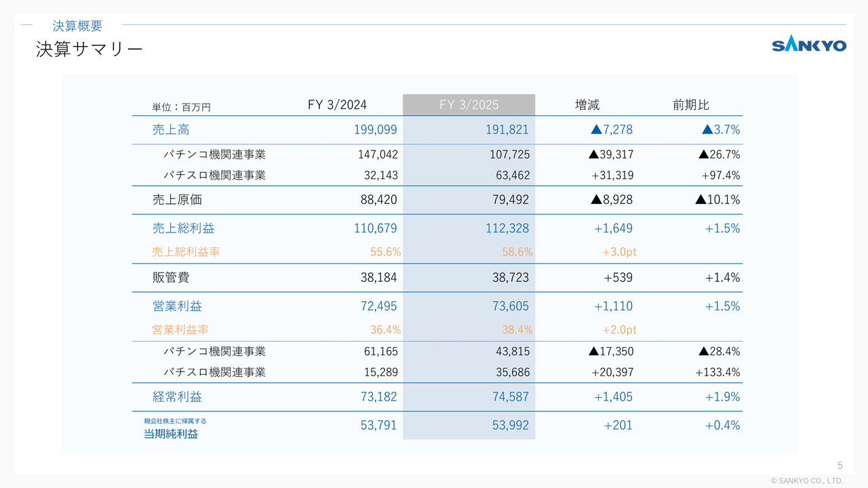Click the 38.4% operating margin value
868x488 pixels.
(x=517, y=330)
